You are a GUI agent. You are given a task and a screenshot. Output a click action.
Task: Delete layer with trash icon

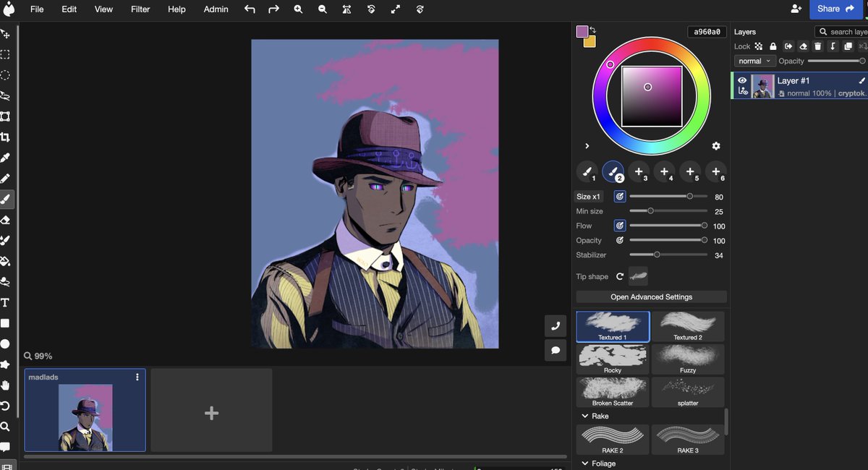coord(817,46)
